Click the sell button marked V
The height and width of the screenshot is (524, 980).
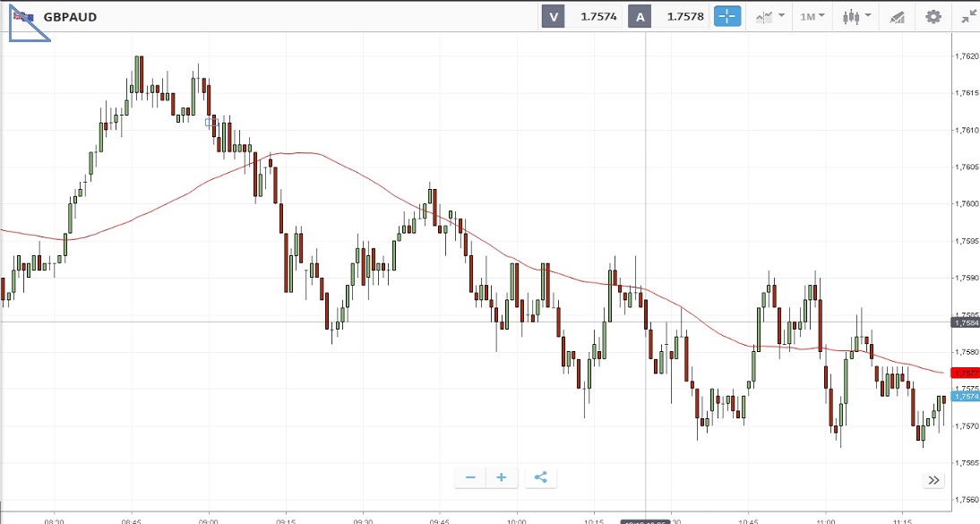(x=554, y=16)
